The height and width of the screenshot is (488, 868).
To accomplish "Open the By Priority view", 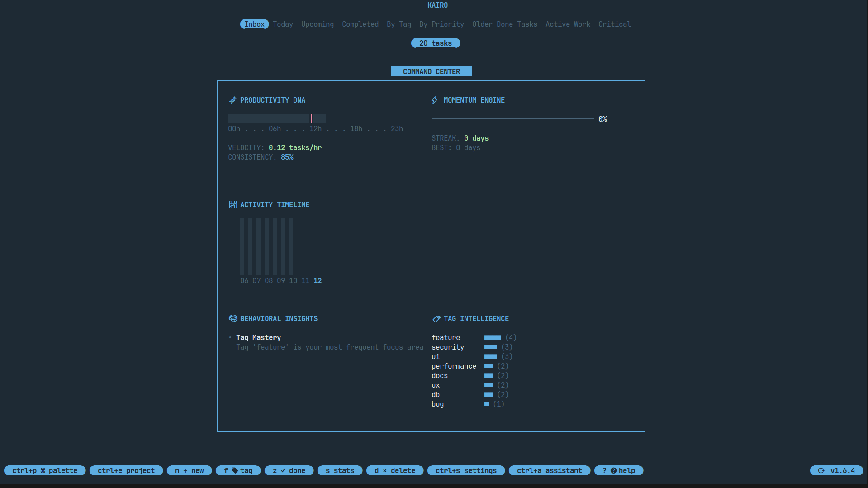I will point(441,24).
